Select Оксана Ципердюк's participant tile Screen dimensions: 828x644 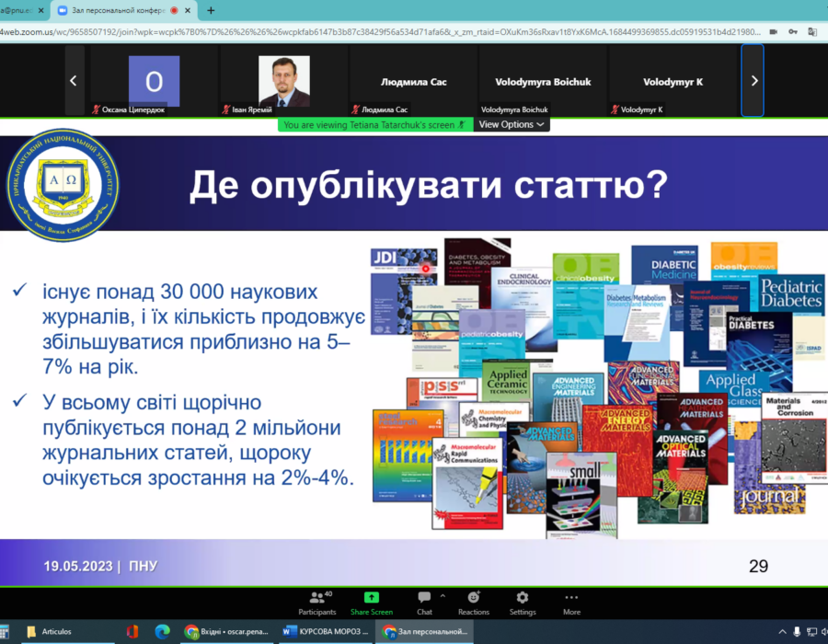(154, 81)
